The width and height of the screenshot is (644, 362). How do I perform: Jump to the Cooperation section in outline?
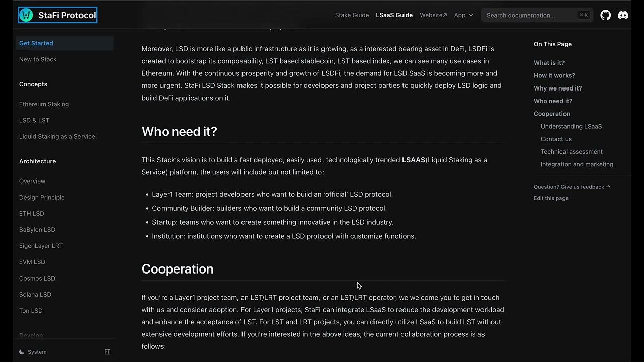pyautogui.click(x=552, y=114)
